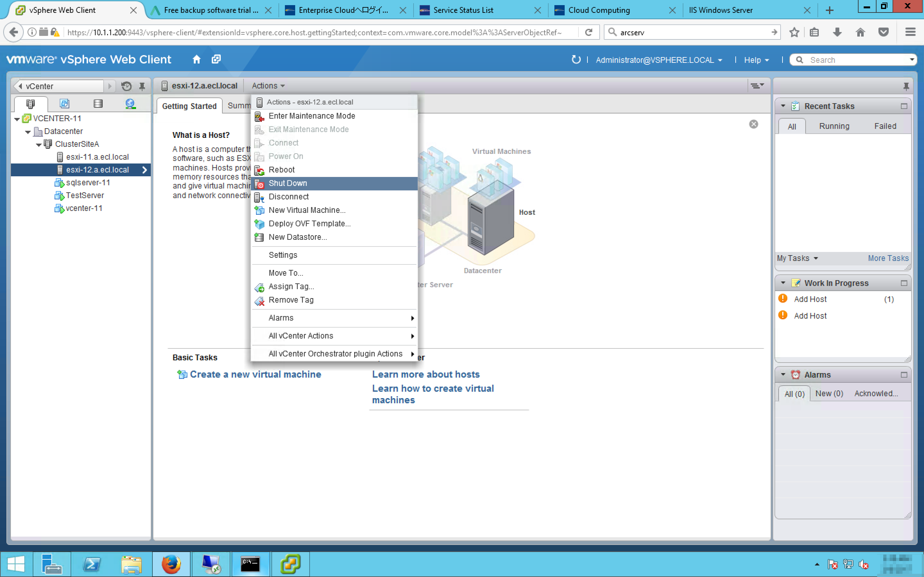Pin the right-side panels column
924x577 pixels.
(x=906, y=86)
